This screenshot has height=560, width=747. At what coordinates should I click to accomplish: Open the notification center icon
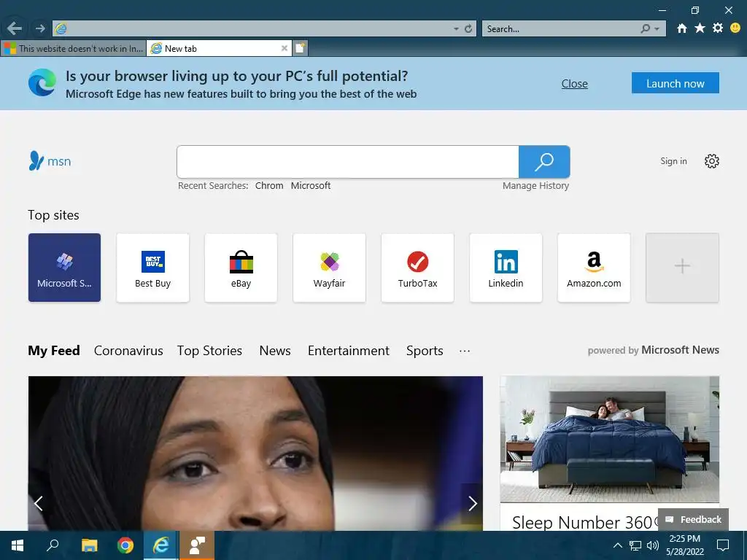(x=723, y=545)
